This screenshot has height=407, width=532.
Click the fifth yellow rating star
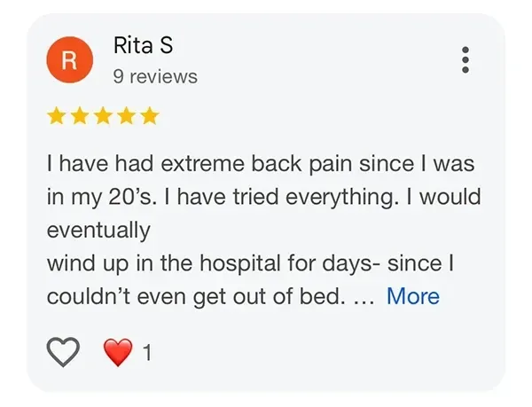point(150,116)
